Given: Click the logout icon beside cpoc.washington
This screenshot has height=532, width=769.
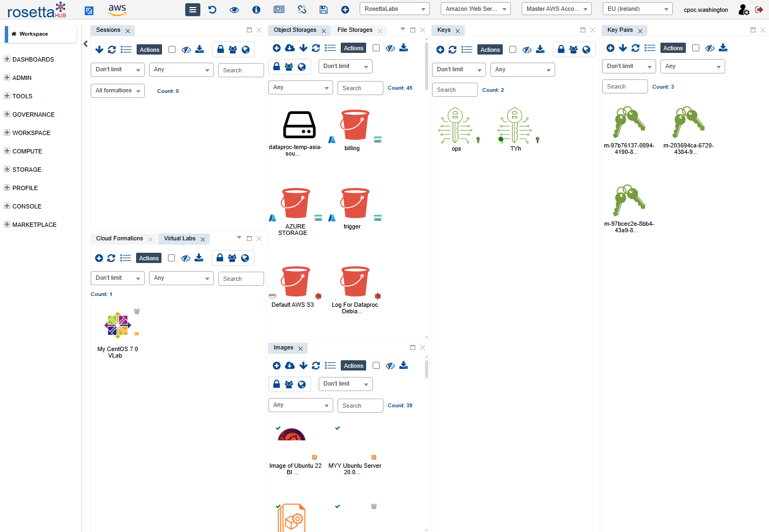Looking at the screenshot, I should click(759, 9).
